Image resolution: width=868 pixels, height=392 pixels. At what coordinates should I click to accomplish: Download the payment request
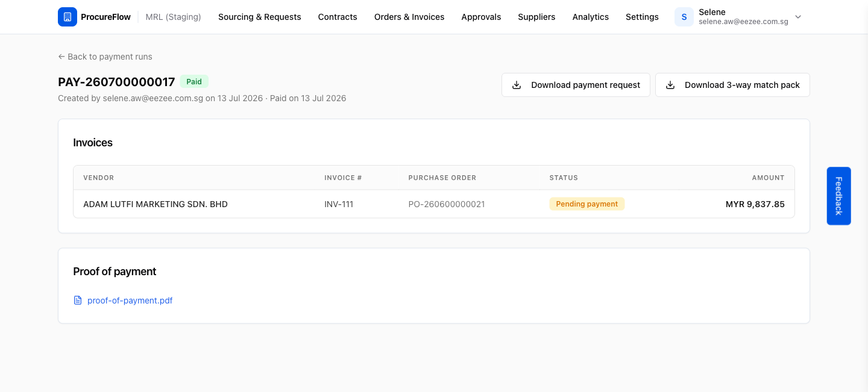click(x=576, y=85)
